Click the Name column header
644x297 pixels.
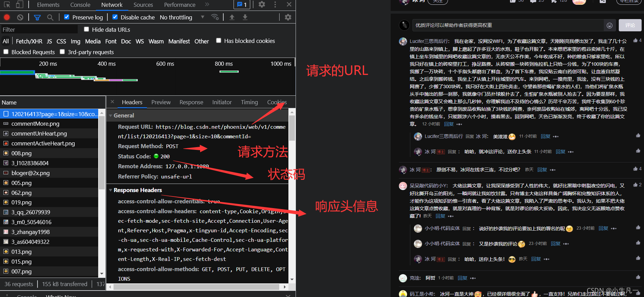pyautogui.click(x=53, y=103)
